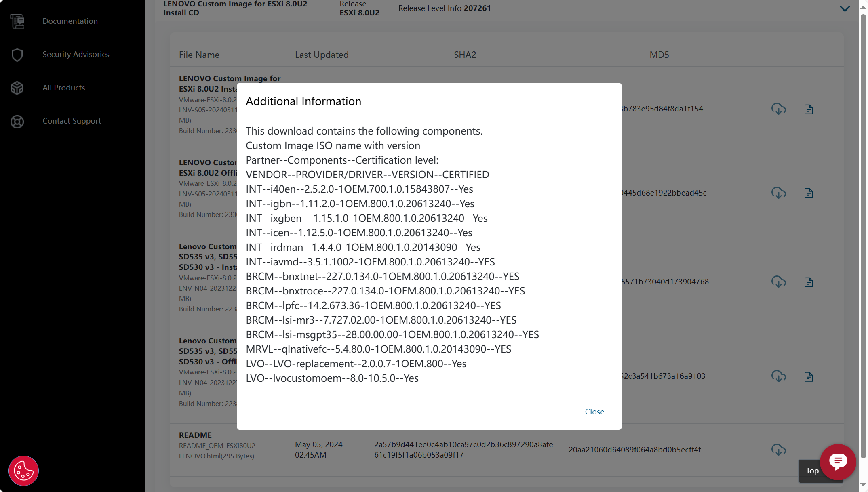Click the File Name column header
Screen dimensions: 868x492
click(x=199, y=55)
